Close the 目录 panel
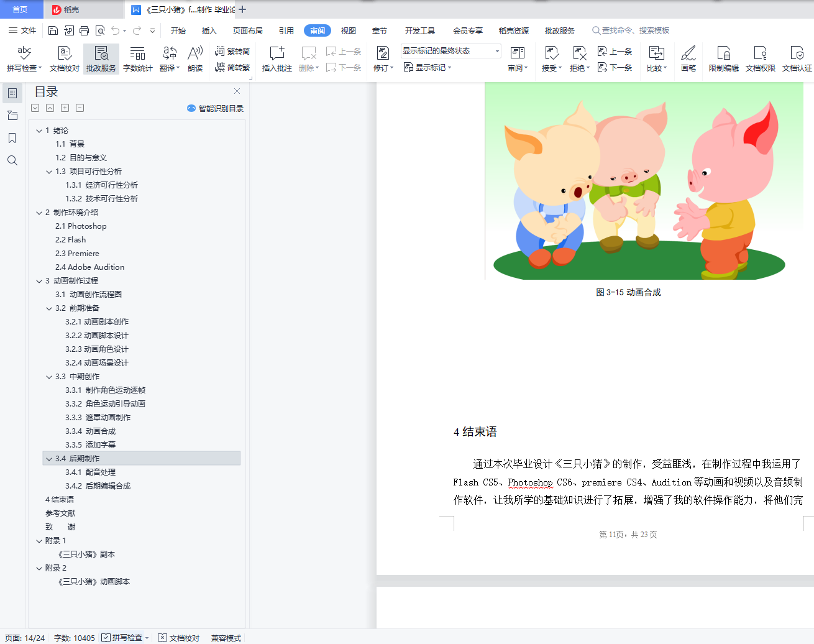814x644 pixels. click(x=237, y=91)
